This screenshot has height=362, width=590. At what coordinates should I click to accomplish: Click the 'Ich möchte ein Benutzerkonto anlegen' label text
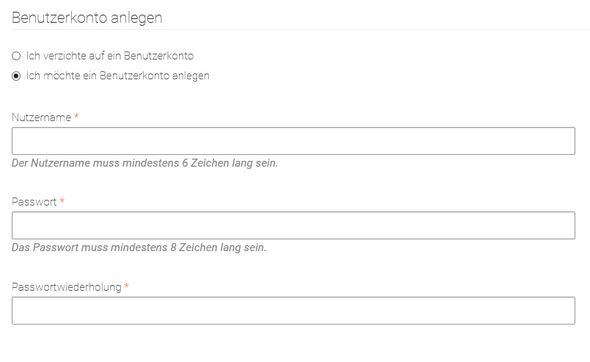tap(118, 76)
